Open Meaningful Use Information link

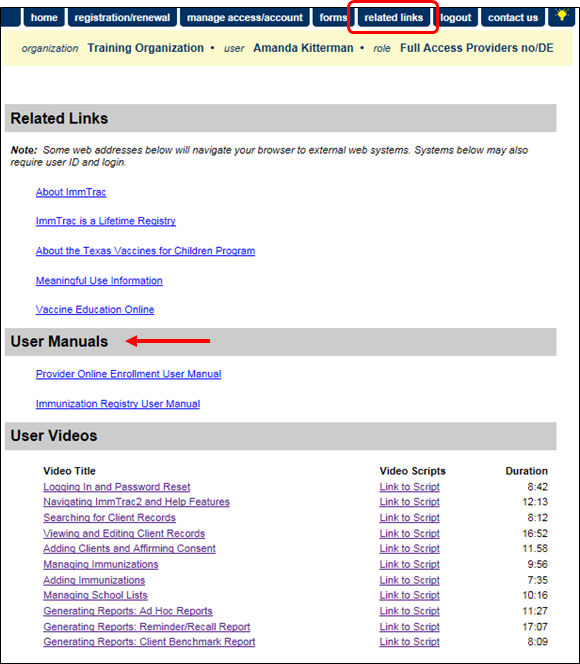coord(99,280)
